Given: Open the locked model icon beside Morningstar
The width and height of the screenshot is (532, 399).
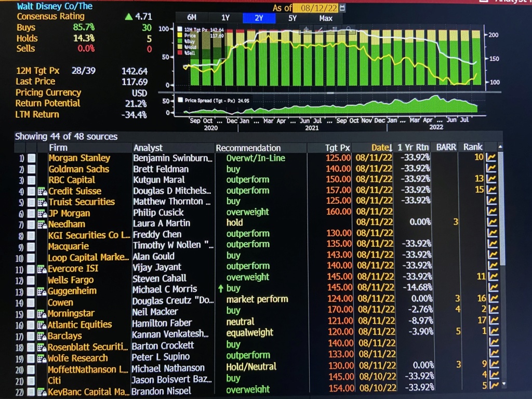Looking at the screenshot, I should [x=42, y=314].
